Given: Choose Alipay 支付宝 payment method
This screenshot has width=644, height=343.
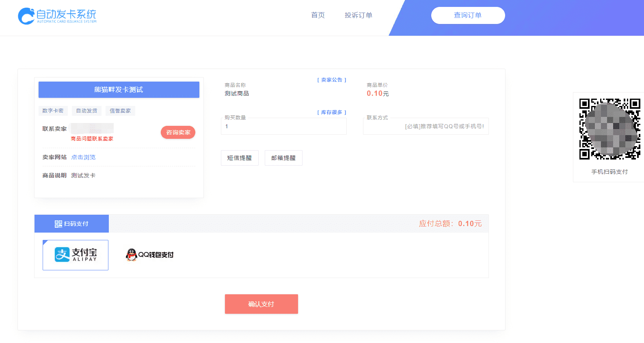Looking at the screenshot, I should pos(76,255).
